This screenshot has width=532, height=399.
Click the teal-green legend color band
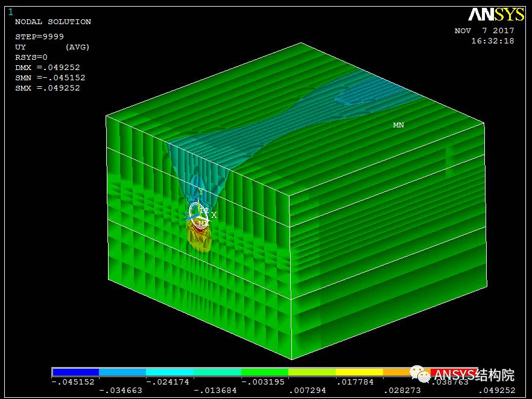pyautogui.click(x=218, y=372)
